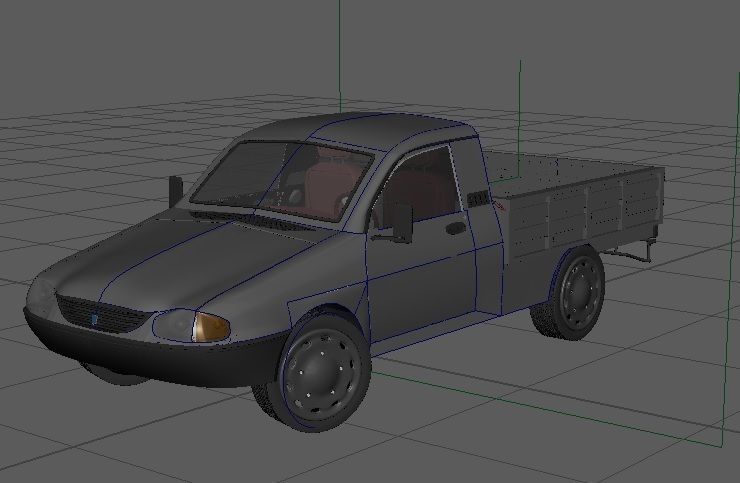The width and height of the screenshot is (740, 483).
Task: Select the front grille emblem
Action: coord(95,319)
